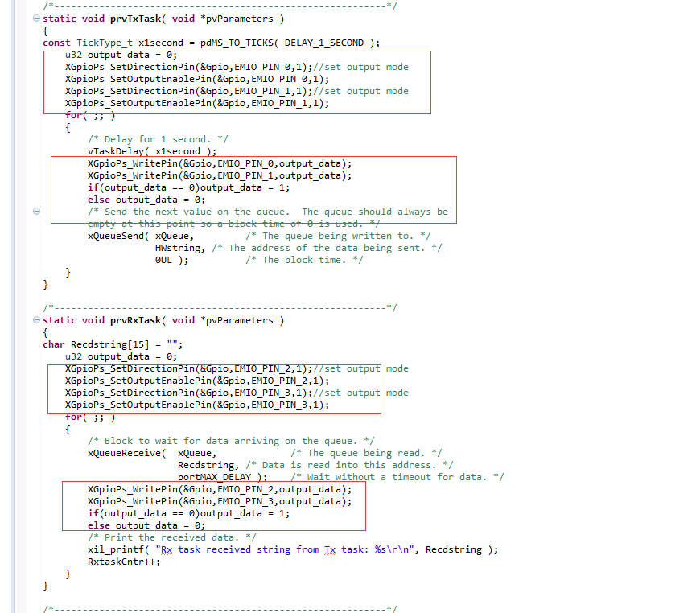Click the SetDirectionPin EMIO_PIN_3 line
This screenshot has height=613, width=700.
(x=237, y=393)
